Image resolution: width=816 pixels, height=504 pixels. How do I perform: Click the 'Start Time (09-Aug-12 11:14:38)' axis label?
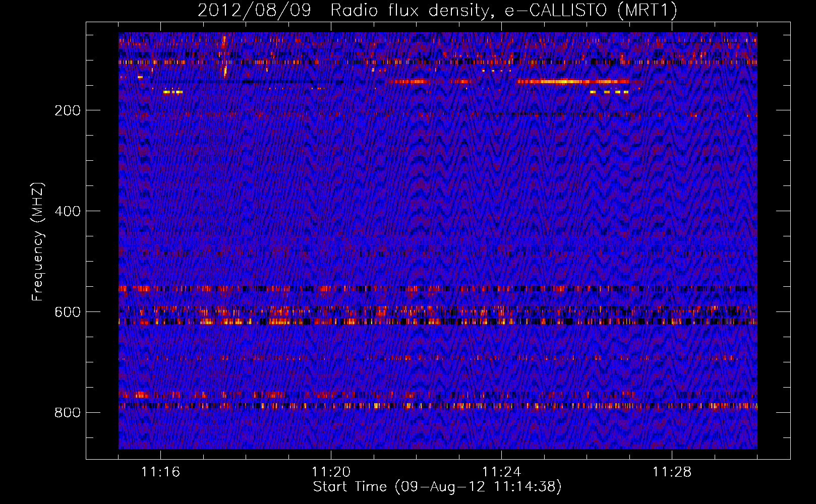coord(437,487)
